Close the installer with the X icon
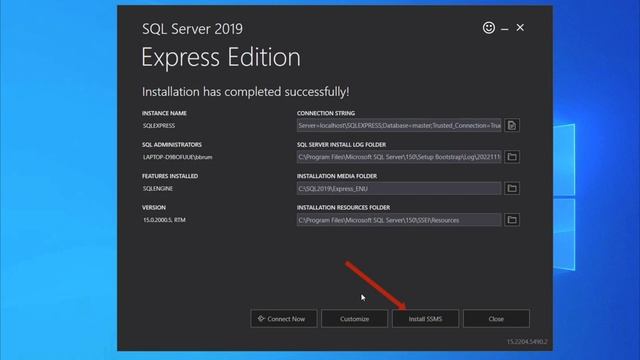Image resolution: width=640 pixels, height=360 pixels. 520,28
